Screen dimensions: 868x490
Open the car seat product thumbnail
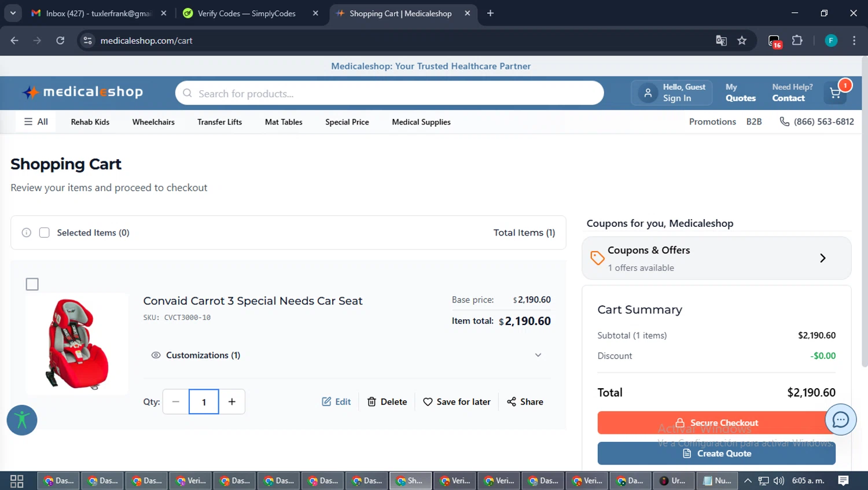tap(77, 344)
